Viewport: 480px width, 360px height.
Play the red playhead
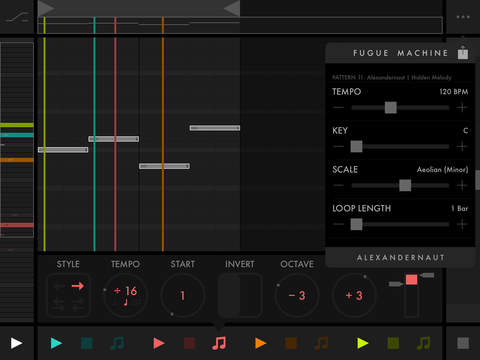159,343
